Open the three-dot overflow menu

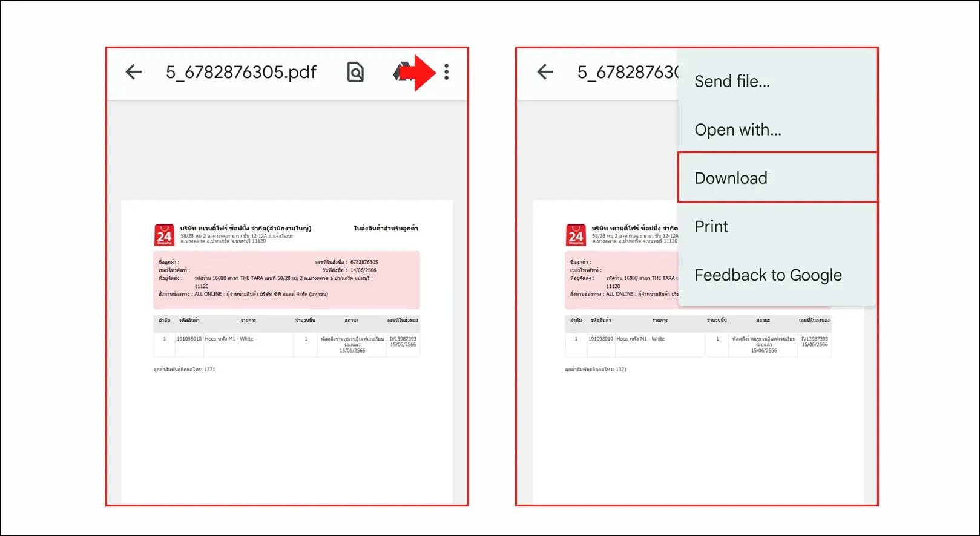coord(447,72)
